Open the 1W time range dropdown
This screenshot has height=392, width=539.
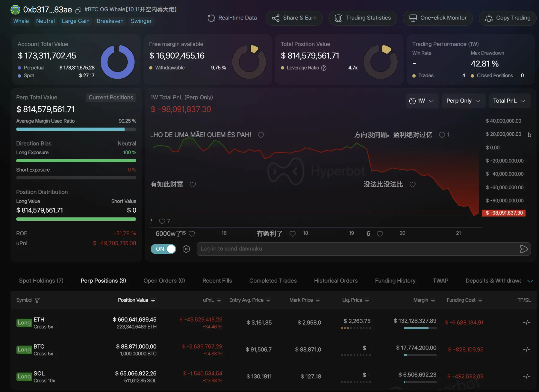(x=422, y=101)
